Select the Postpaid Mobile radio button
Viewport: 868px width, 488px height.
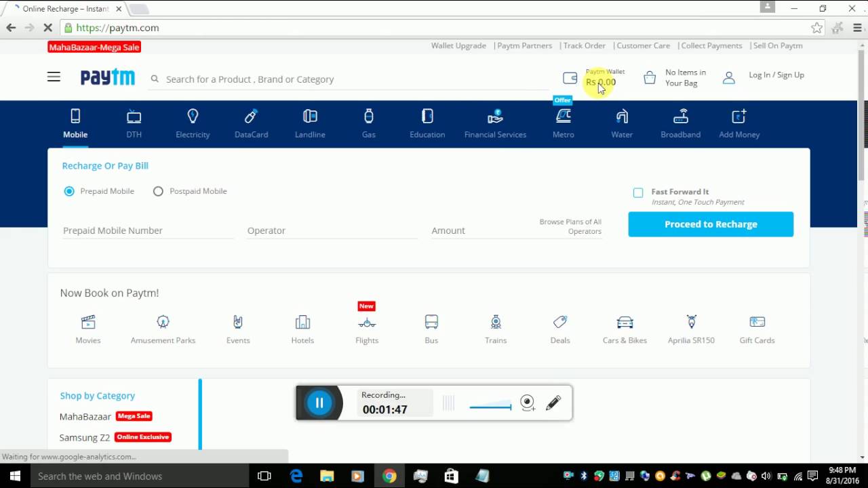pyautogui.click(x=158, y=191)
